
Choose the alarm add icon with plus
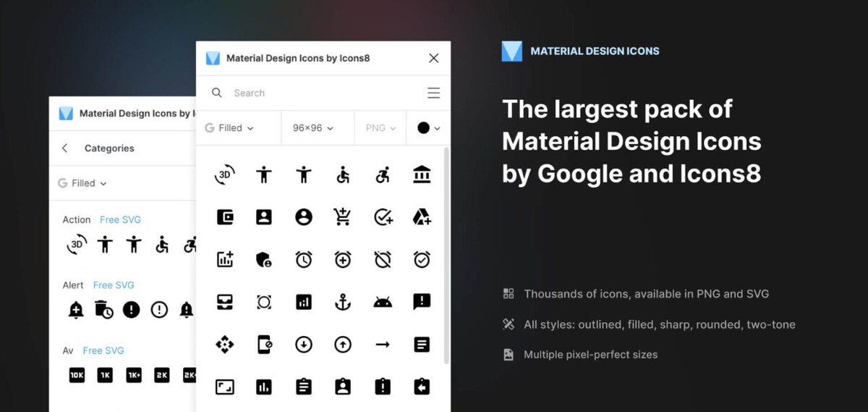pos(343,259)
